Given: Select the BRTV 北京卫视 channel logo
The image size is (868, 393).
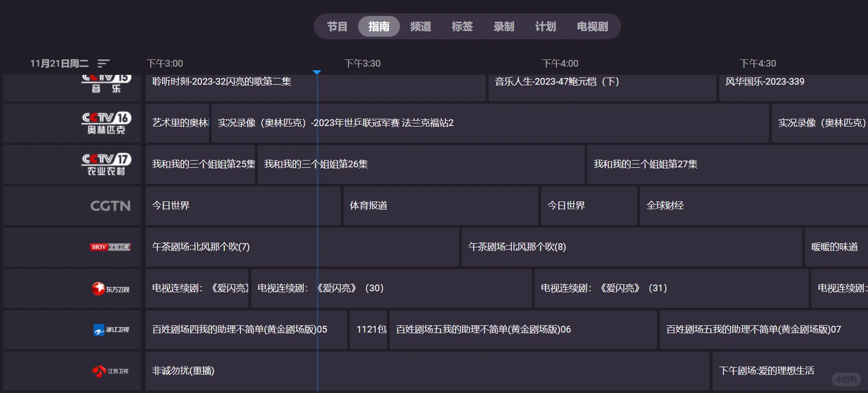Looking at the screenshot, I should 110,247.
